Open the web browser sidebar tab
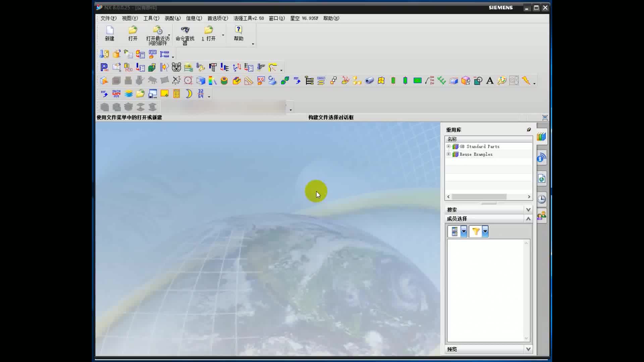The image size is (644, 362). pyautogui.click(x=541, y=179)
